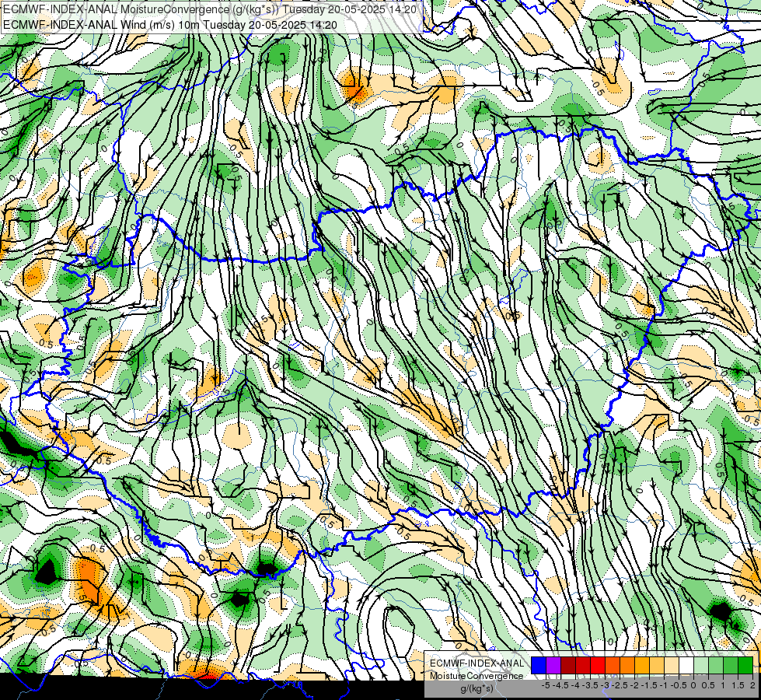The height and width of the screenshot is (700, 761).
Task: Click the bright red swatch left of -3
Action: point(598,665)
